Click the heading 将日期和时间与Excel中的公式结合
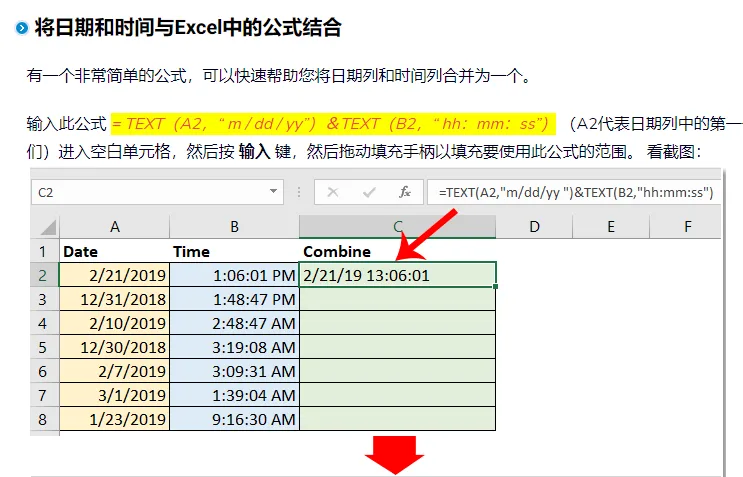The height and width of the screenshot is (477, 743). tap(188, 27)
